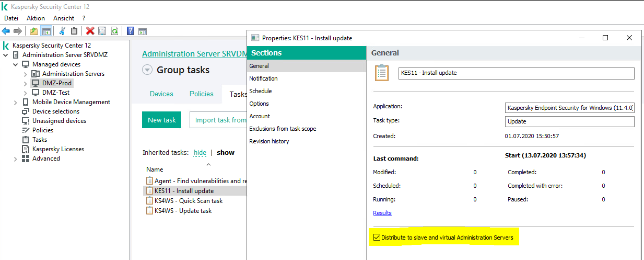Click the Application field Kaspersky Endpoint Security
Screen dimensions: 644x260
(570, 108)
